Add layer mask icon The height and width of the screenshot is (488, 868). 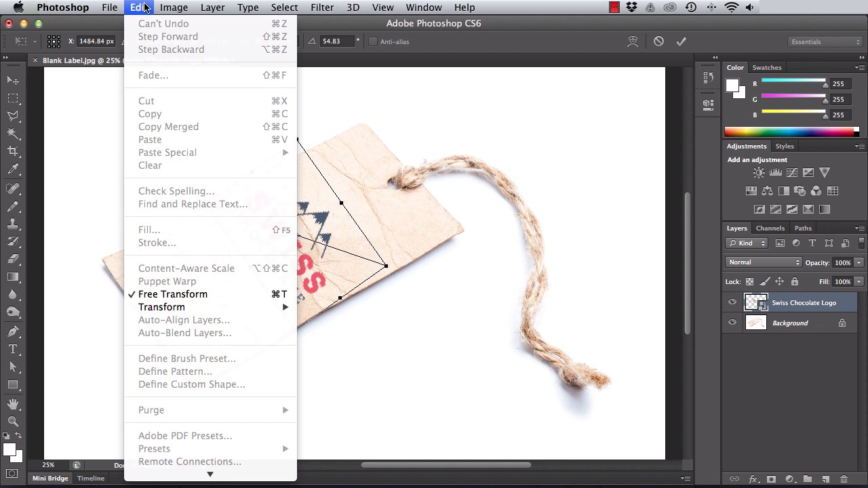pyautogui.click(x=771, y=479)
